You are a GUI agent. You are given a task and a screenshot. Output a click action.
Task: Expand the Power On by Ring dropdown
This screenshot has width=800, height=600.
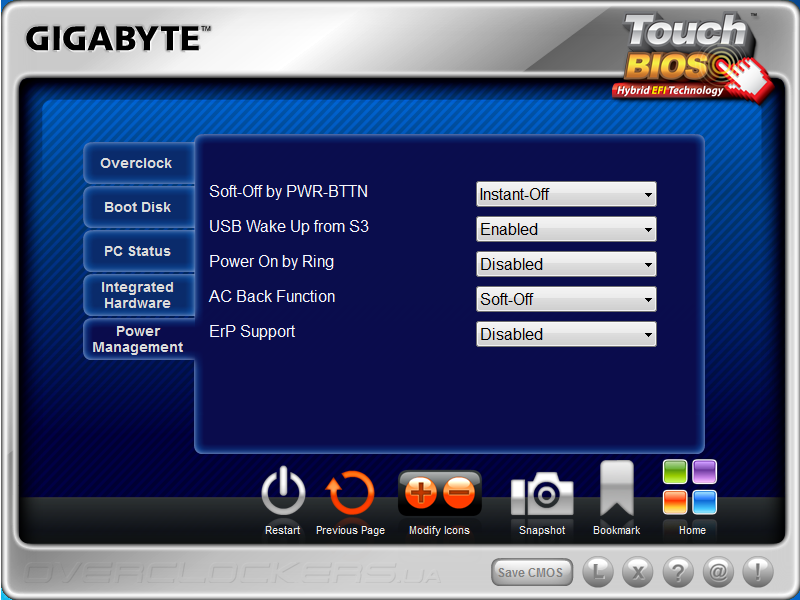[566, 264]
